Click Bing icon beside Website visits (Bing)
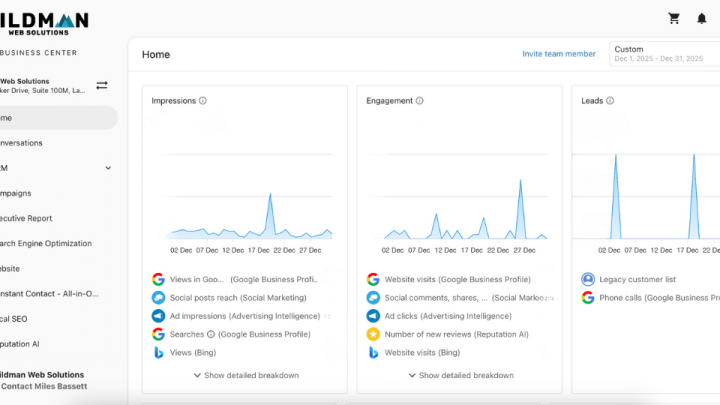 point(373,353)
